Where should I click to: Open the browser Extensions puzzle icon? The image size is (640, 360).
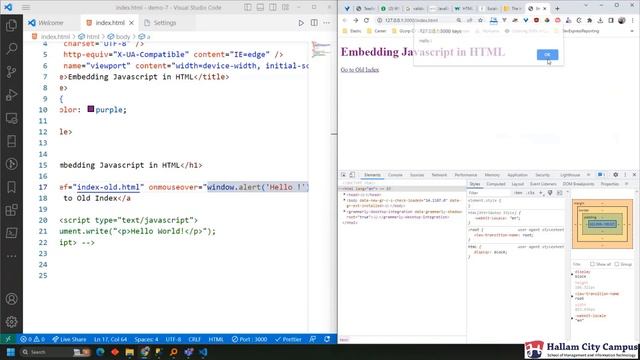[x=589, y=20]
